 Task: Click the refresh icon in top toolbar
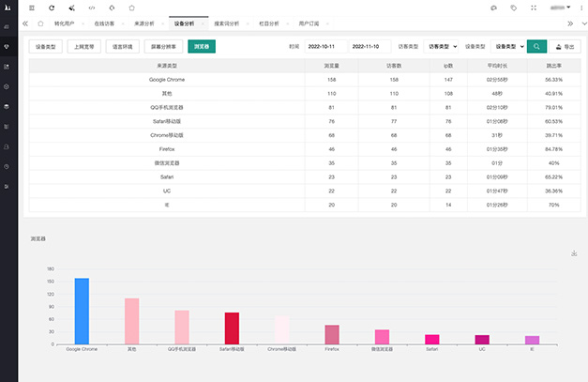coord(52,8)
